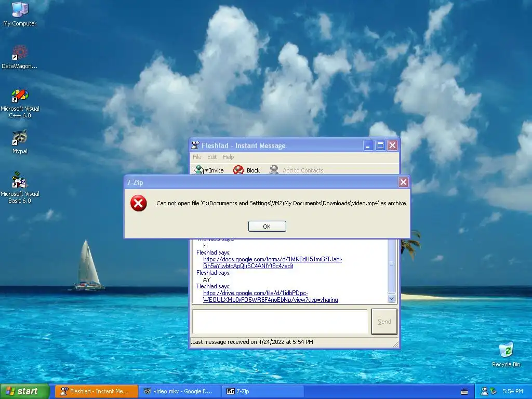This screenshot has width=532, height=399.
Task: Open the drive.google.com file link
Action: coord(270,297)
